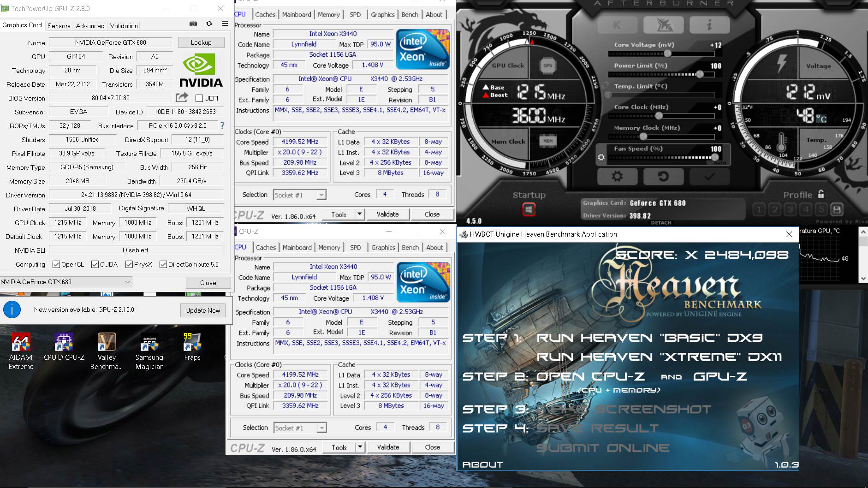This screenshot has height=488, width=868.
Task: Switch to the Sensors tab in GPU-Z
Action: point(59,26)
